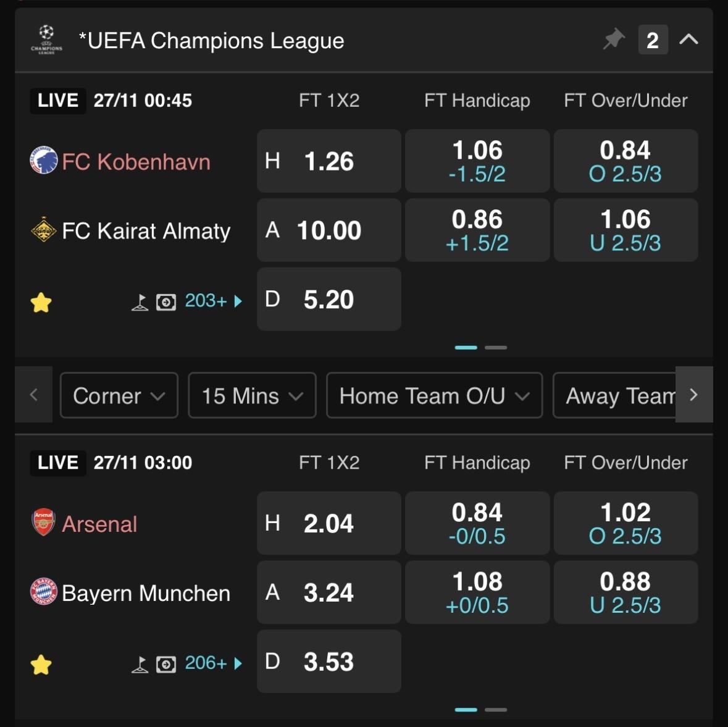Show 206+ more markets for Arsenal match
728x727 pixels.
213,664
